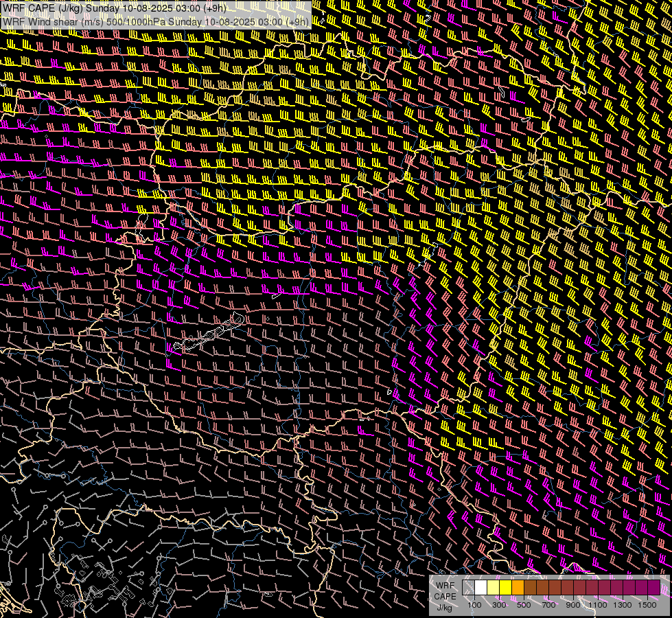Click the 1300 label on CAPE legend
Screen dimensions: 672x618
click(623, 605)
